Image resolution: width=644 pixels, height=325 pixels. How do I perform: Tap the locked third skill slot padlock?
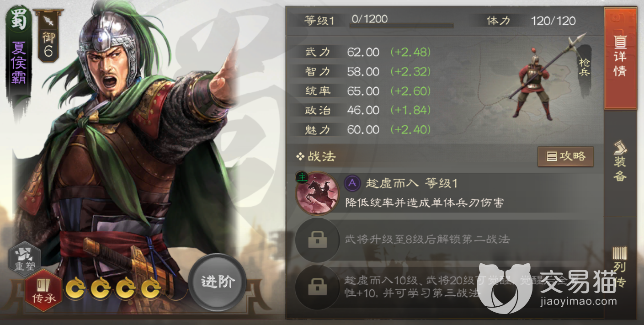[x=317, y=287]
